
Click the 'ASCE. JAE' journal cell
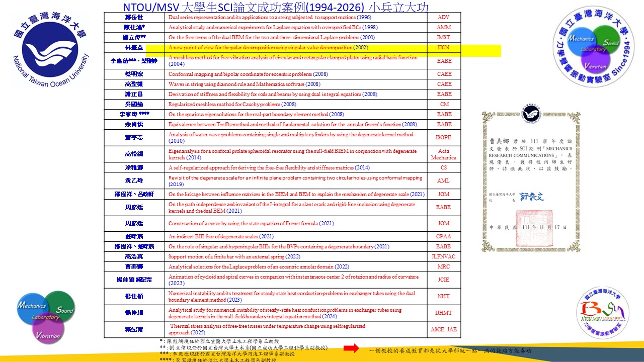click(x=444, y=329)
